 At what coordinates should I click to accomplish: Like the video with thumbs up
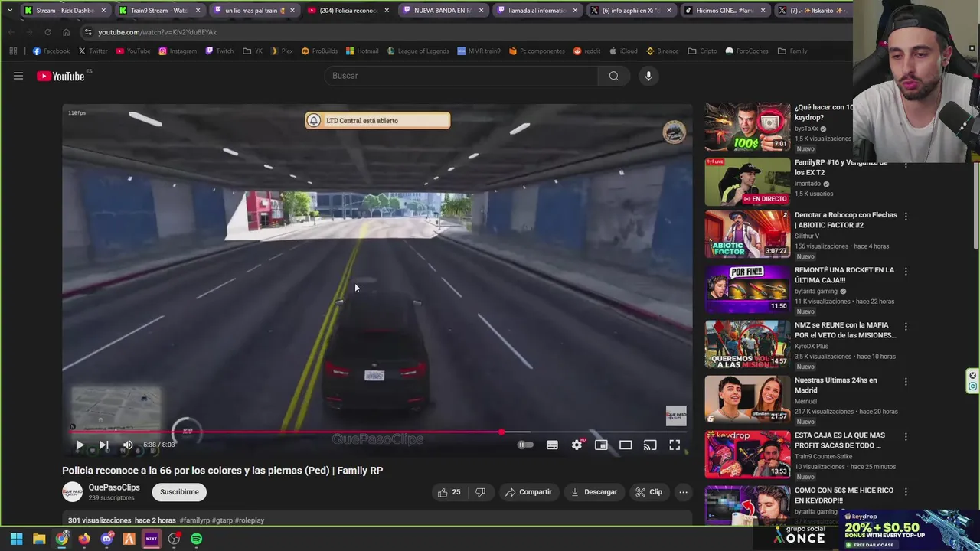449,492
